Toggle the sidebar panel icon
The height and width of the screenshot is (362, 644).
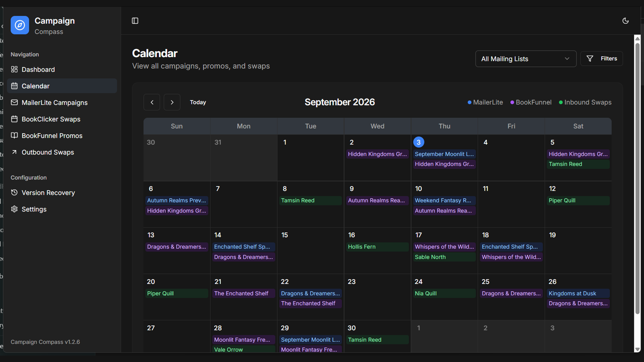click(x=135, y=21)
